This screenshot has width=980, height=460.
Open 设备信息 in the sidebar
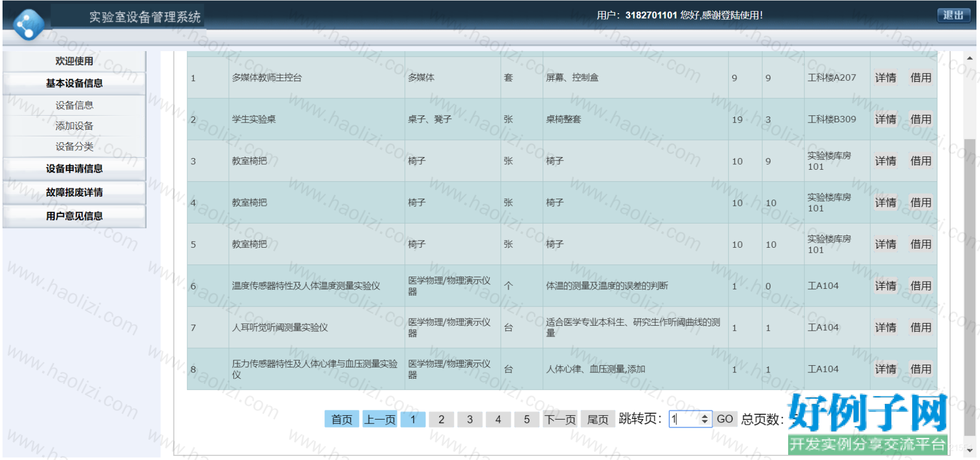click(x=74, y=105)
